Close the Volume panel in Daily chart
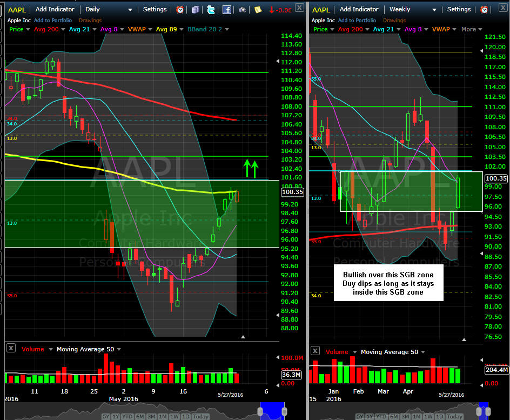This screenshot has height=420, width=510. pos(11,349)
